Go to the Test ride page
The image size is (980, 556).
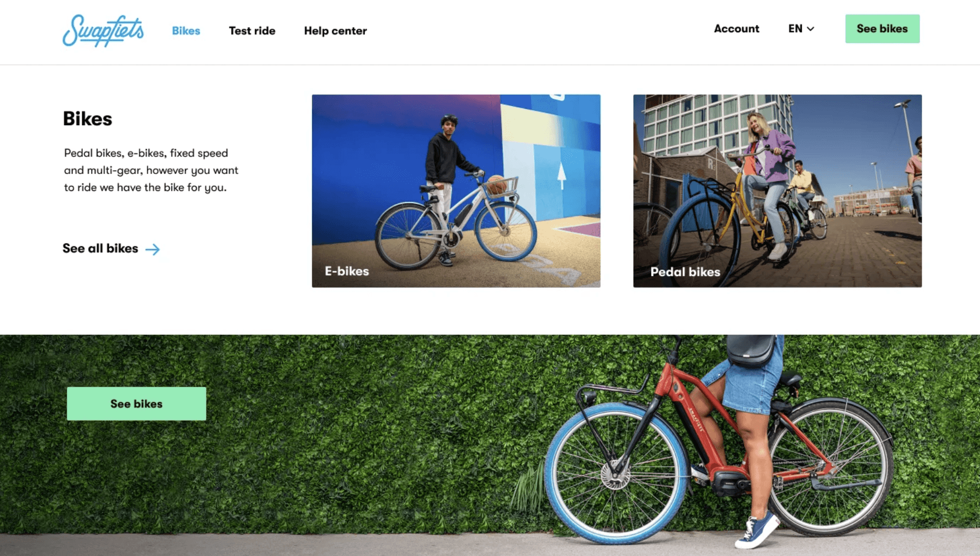point(252,31)
